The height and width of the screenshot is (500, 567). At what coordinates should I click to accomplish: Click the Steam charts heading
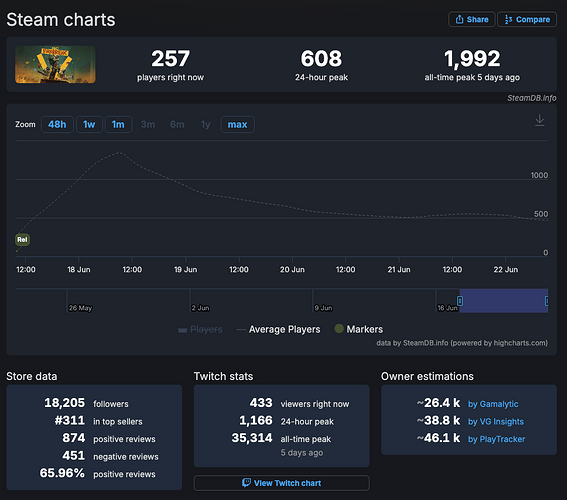coord(61,20)
